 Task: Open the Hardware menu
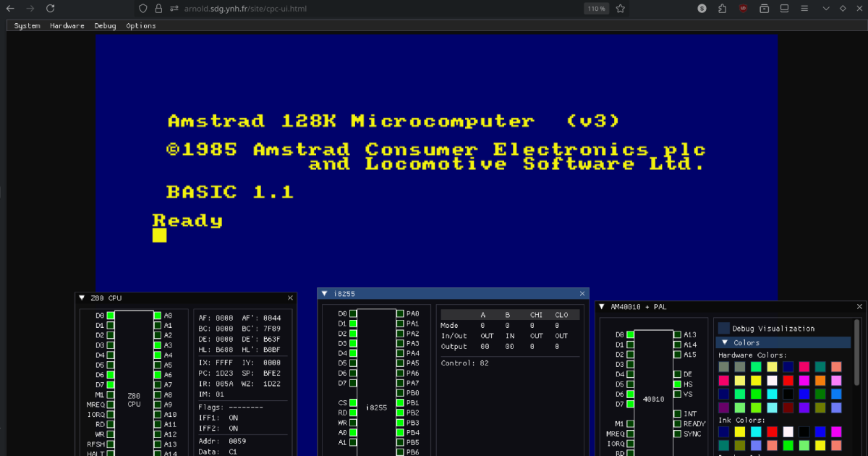(x=67, y=25)
